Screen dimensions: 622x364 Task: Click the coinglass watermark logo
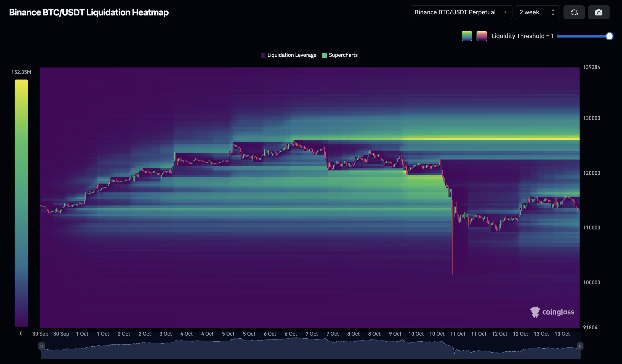[x=552, y=312]
